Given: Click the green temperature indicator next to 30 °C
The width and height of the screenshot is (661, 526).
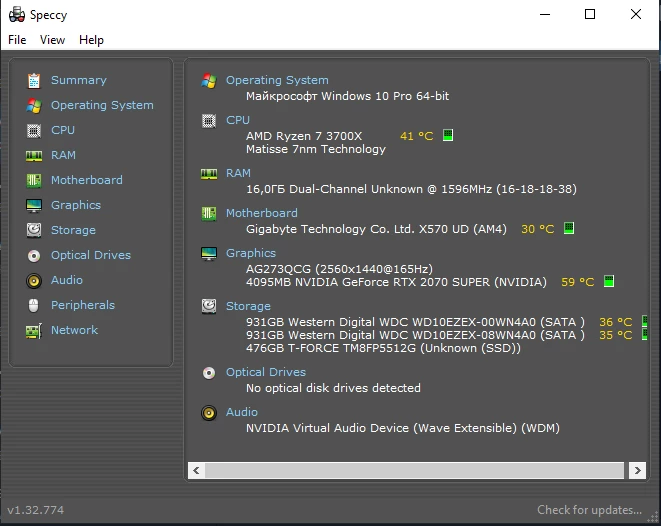Looking at the screenshot, I should tap(569, 228).
